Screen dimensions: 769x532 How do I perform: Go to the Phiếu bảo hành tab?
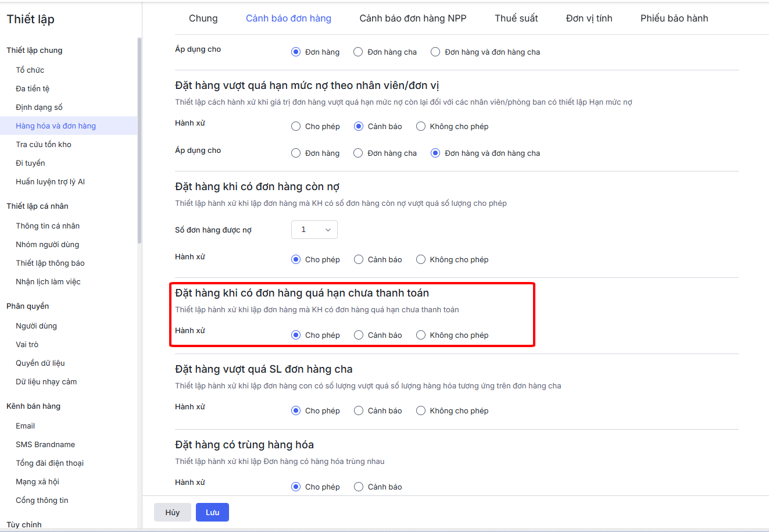pos(674,18)
